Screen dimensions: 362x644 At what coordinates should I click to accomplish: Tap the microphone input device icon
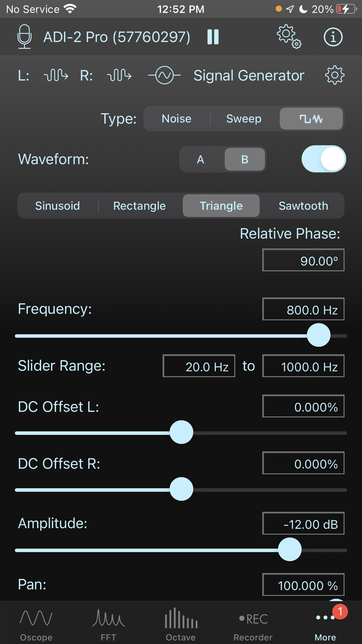pos(24,37)
